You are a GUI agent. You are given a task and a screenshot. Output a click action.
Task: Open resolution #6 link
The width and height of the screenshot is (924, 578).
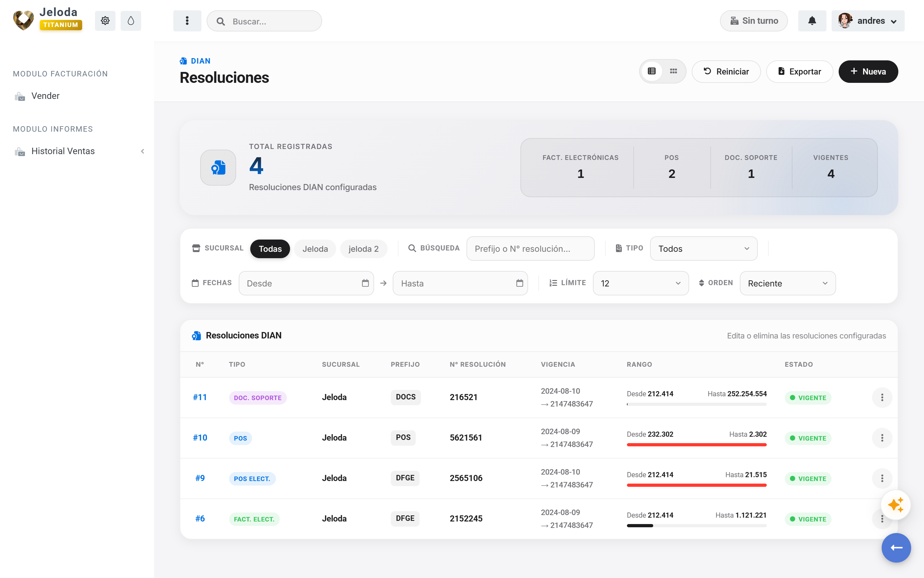[200, 519]
